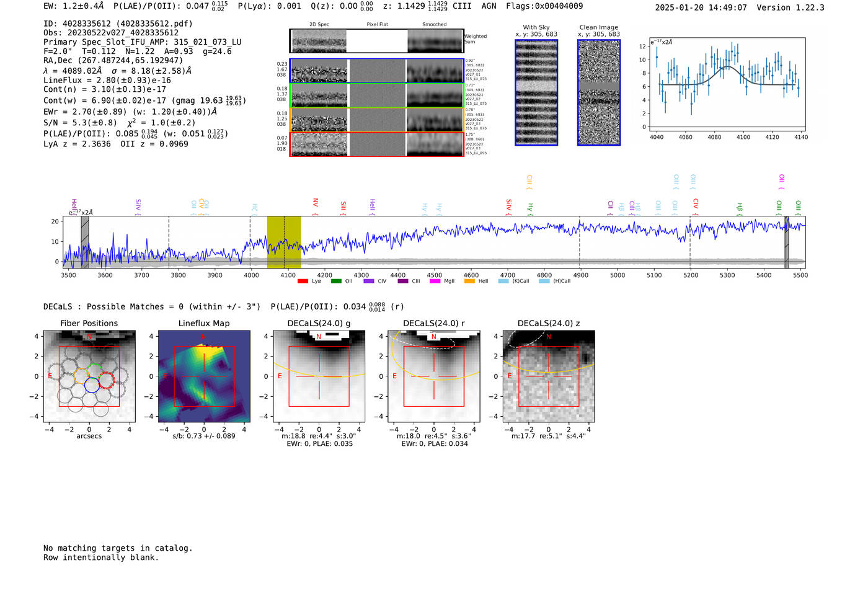868x591 pixels.
Task: Click the Cont(w) gmag line
Action: (x=144, y=100)
